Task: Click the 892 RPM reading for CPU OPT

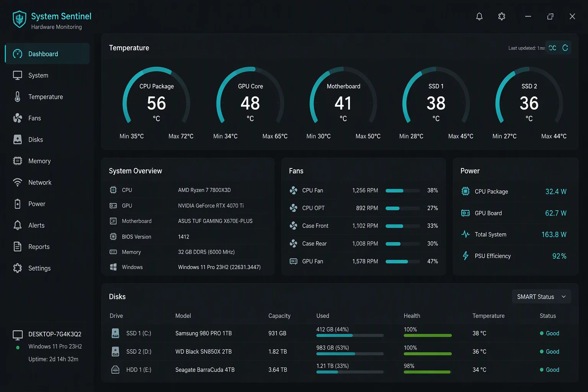Action: (367, 208)
